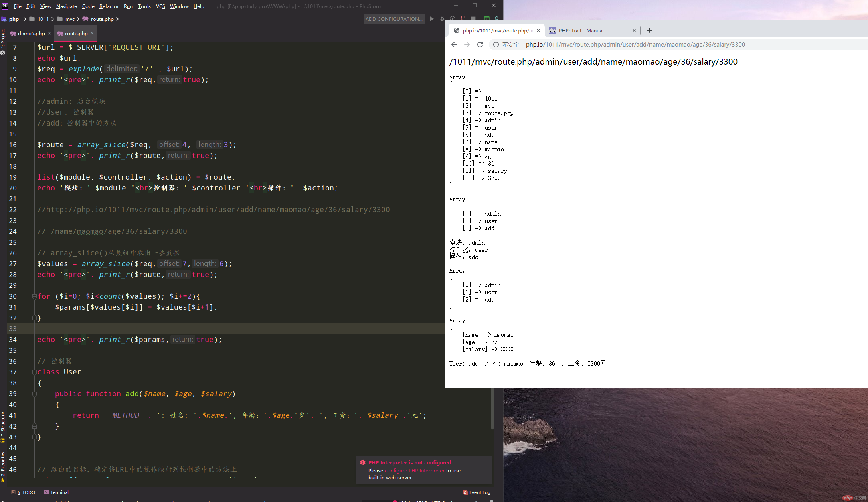Click the browser forward arrow
Screen dimensions: 868x502
pos(467,45)
